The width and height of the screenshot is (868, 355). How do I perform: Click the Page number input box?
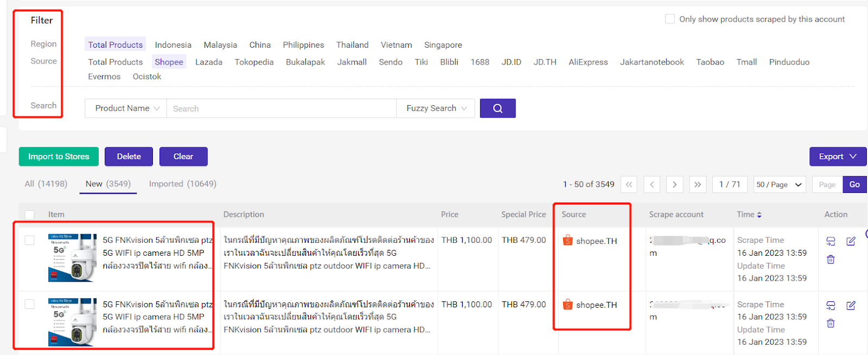(827, 184)
